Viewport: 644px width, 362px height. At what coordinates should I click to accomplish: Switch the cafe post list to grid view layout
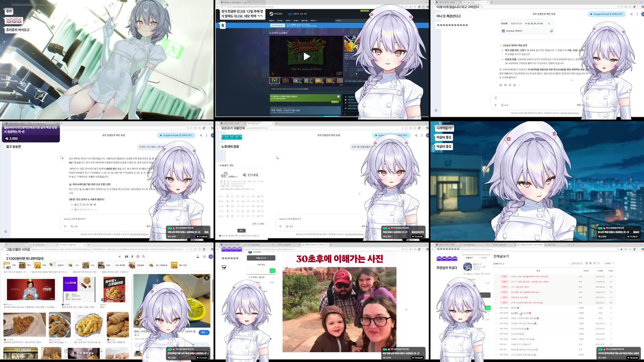(594, 264)
